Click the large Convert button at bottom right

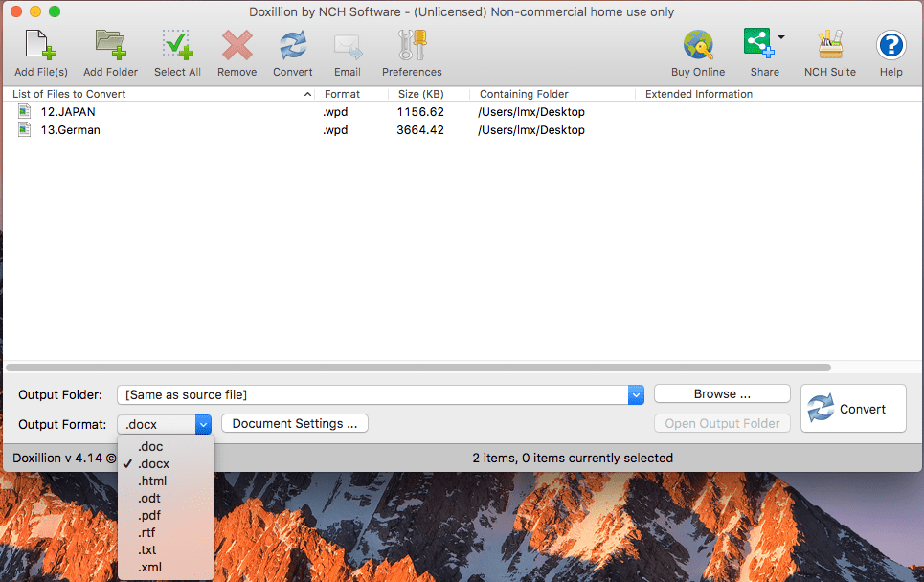pos(853,409)
